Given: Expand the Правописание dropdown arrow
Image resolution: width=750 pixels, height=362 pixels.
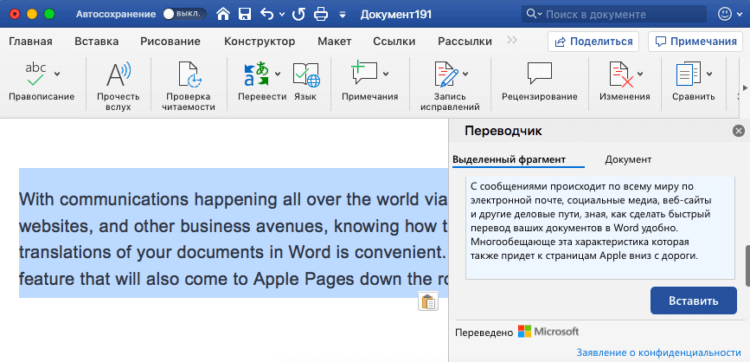Looking at the screenshot, I should point(57,74).
